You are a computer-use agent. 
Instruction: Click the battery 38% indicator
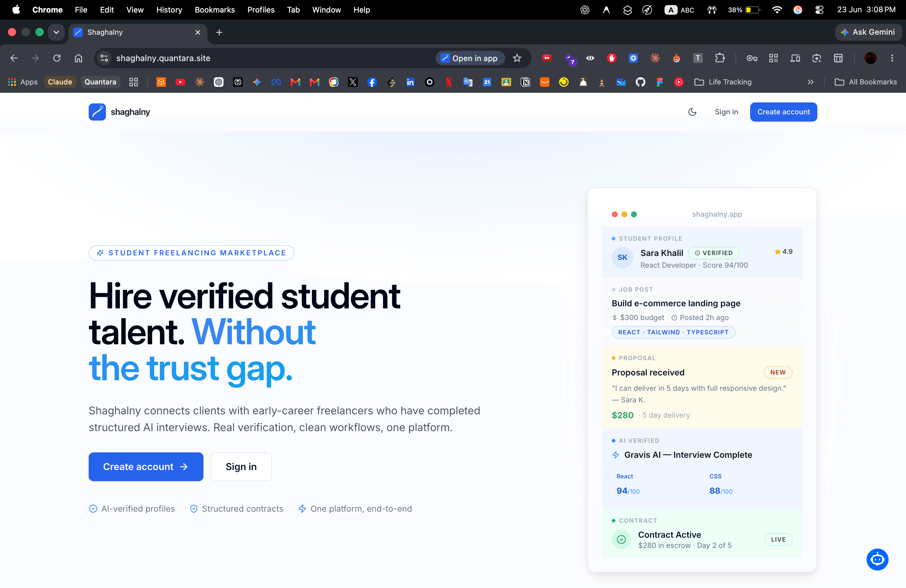743,10
